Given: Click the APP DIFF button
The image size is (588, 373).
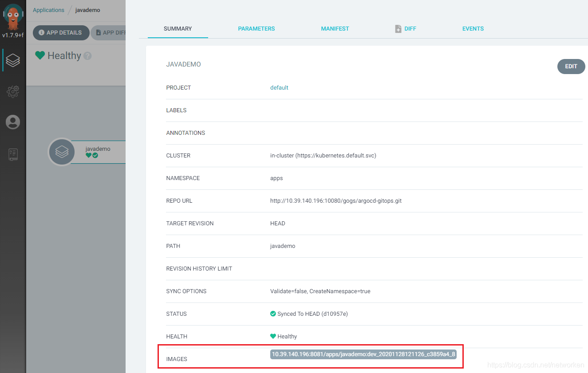Looking at the screenshot, I should (x=109, y=32).
